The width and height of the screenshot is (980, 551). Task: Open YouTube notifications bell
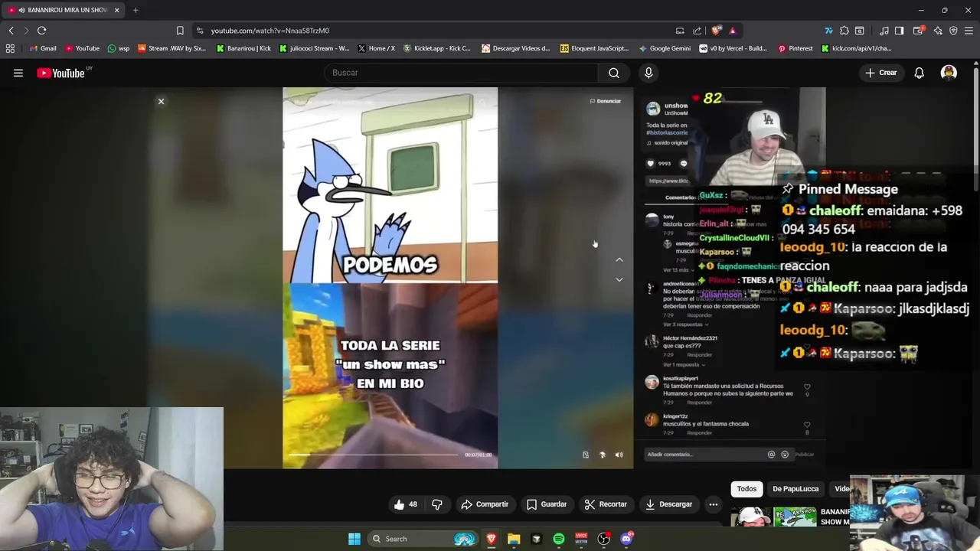[920, 73]
